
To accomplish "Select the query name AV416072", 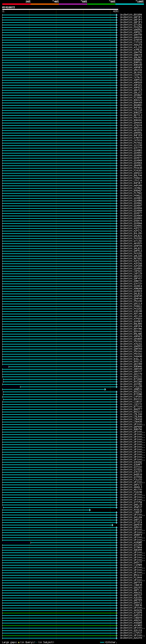I will point(8,7).
